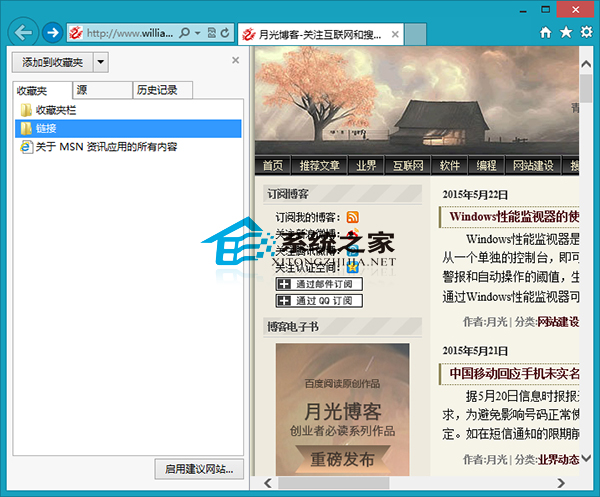Click the 添加到收藏夹 button
The width and height of the screenshot is (600, 497).
point(52,62)
